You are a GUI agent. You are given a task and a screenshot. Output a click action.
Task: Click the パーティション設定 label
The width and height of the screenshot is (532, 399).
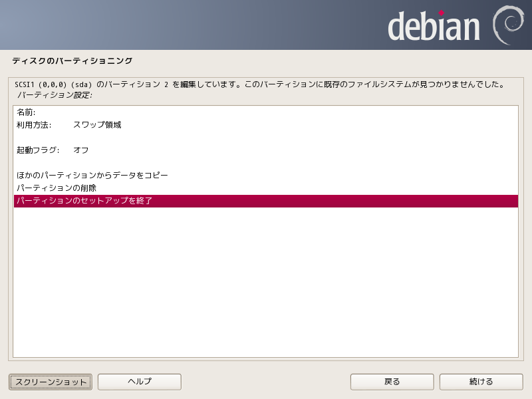point(55,95)
